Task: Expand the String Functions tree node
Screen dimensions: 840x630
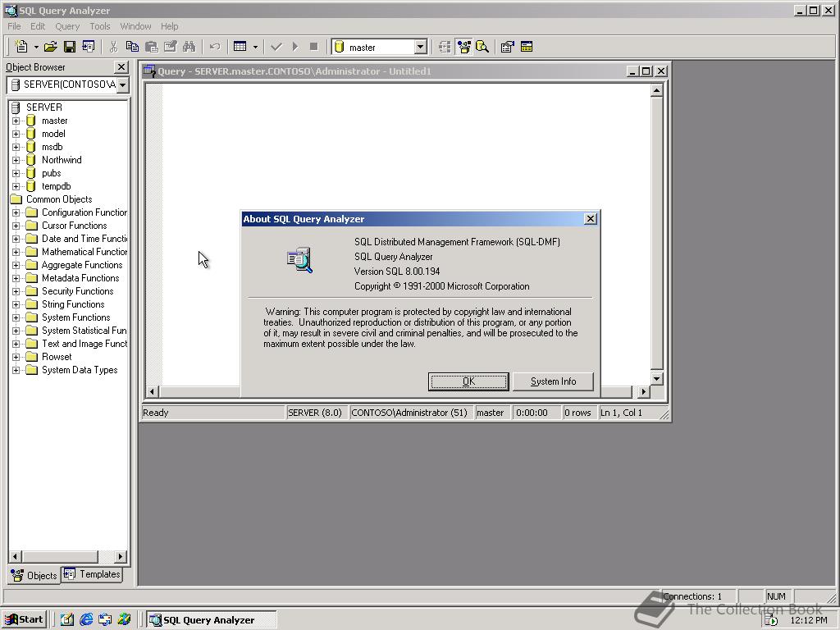Action: [x=16, y=304]
